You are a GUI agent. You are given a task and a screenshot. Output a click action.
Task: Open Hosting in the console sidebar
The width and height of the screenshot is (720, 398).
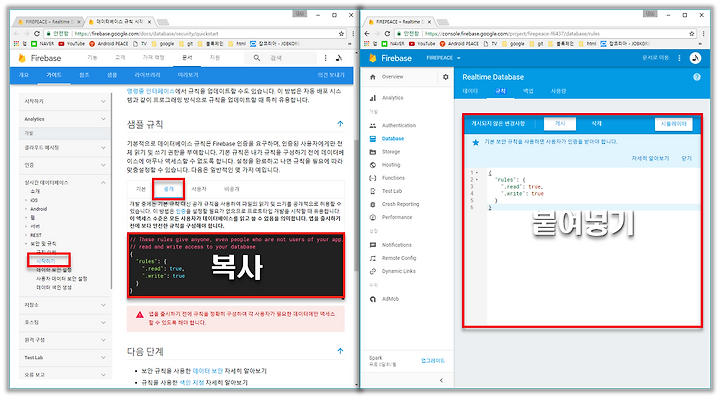tap(391, 165)
